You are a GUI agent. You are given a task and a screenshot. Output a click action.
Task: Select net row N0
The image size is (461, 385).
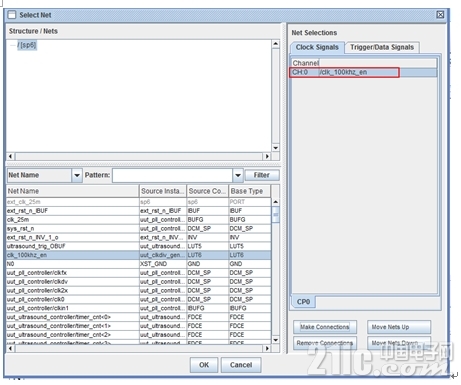coord(138,264)
